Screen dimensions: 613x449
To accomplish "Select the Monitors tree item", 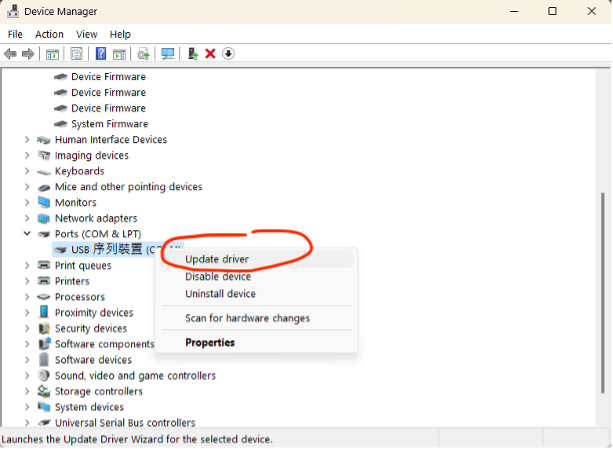I will point(75,203).
